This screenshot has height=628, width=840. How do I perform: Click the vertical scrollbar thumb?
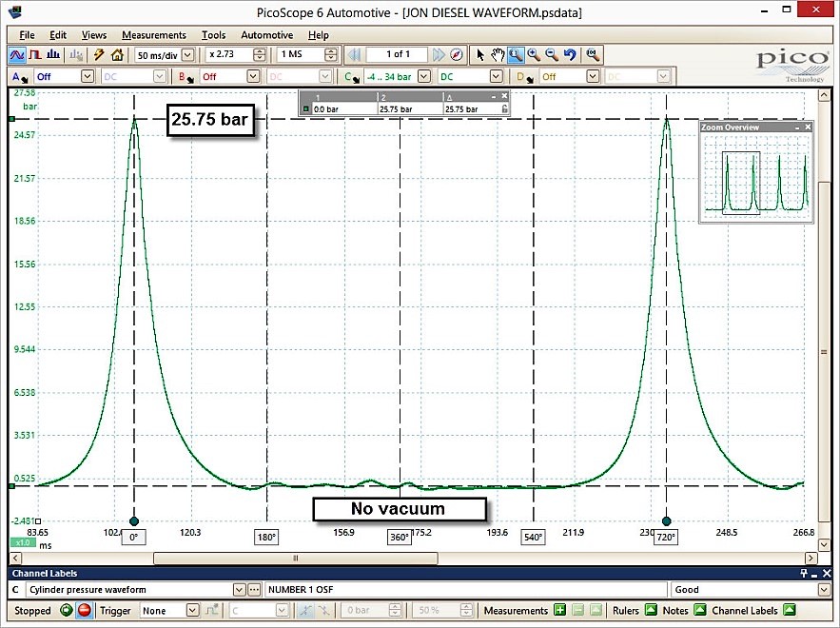(x=824, y=351)
